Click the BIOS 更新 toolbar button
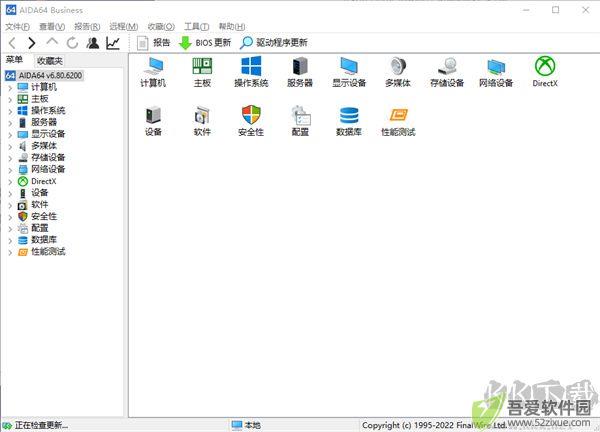 205,43
